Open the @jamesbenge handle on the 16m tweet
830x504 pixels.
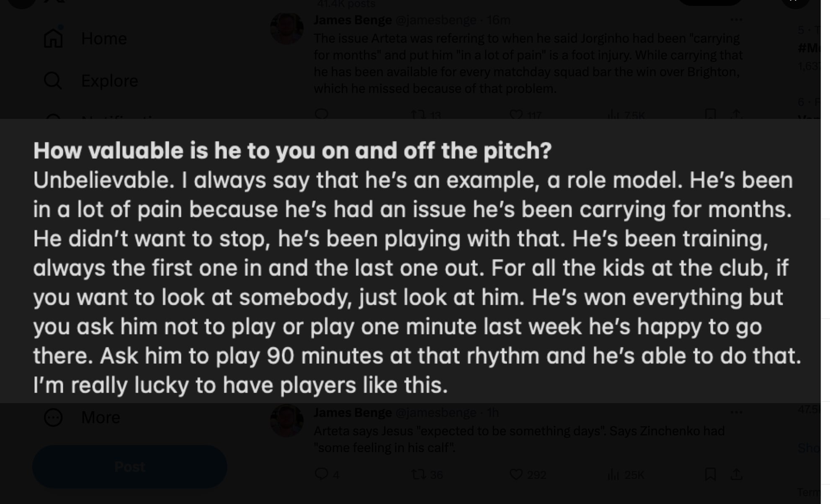[x=436, y=20]
